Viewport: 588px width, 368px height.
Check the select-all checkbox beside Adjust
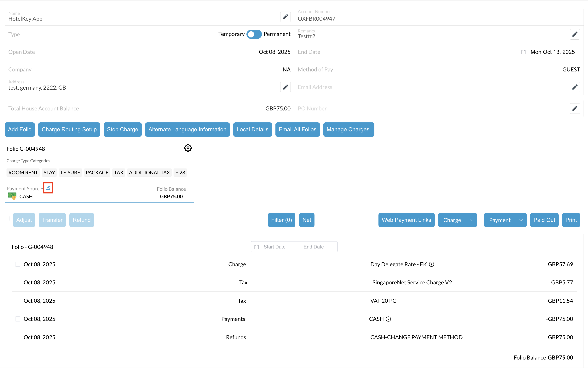(7, 219)
